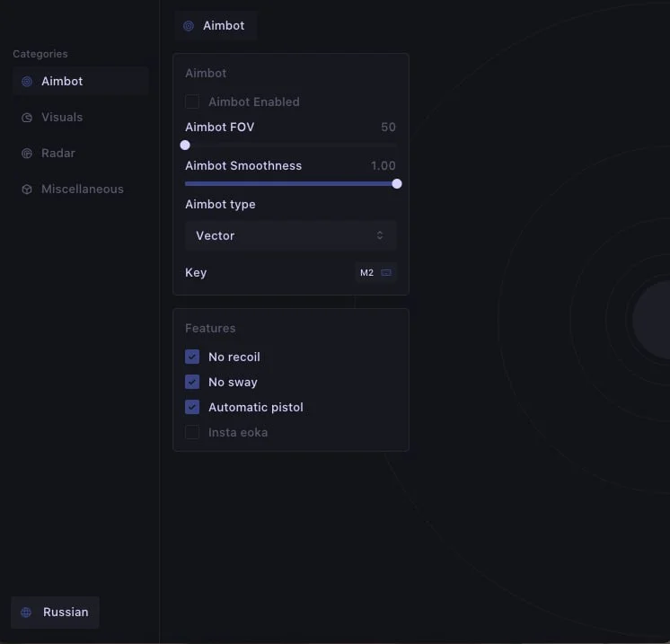Open the Aimbot type Vector dropdown
This screenshot has width=670, height=644.
coord(290,235)
